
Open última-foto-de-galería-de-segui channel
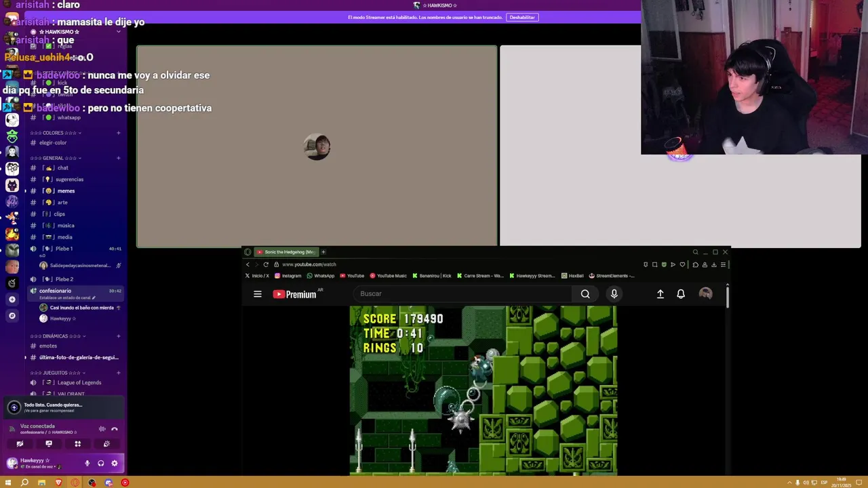75,358
